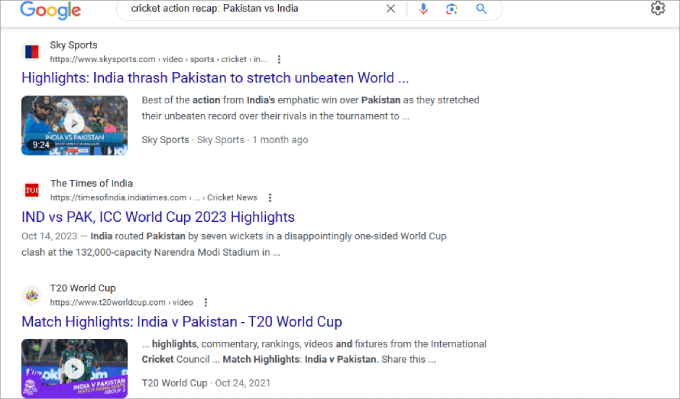Click the skysports.com URL breadcrumb

pyautogui.click(x=158, y=59)
